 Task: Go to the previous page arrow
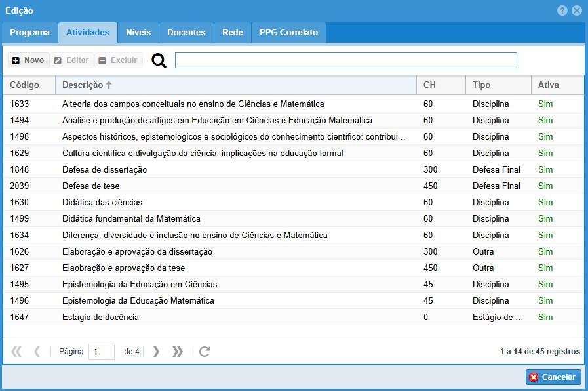point(37,352)
